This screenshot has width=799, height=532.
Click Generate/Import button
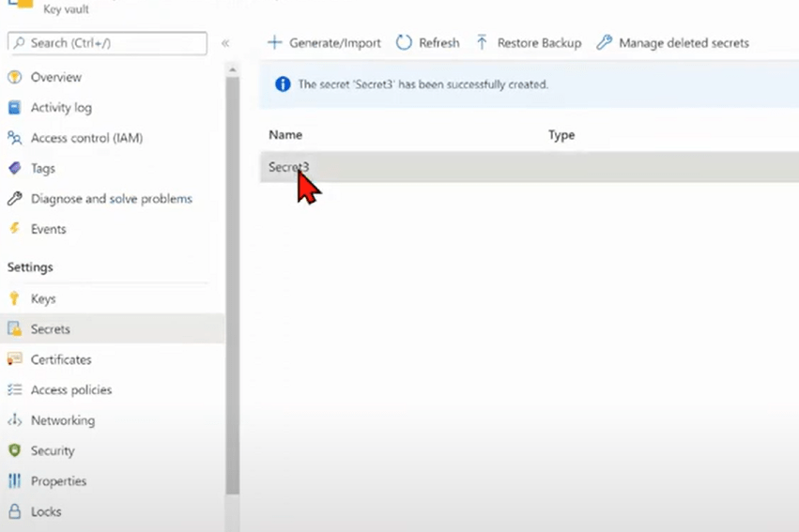click(x=325, y=43)
